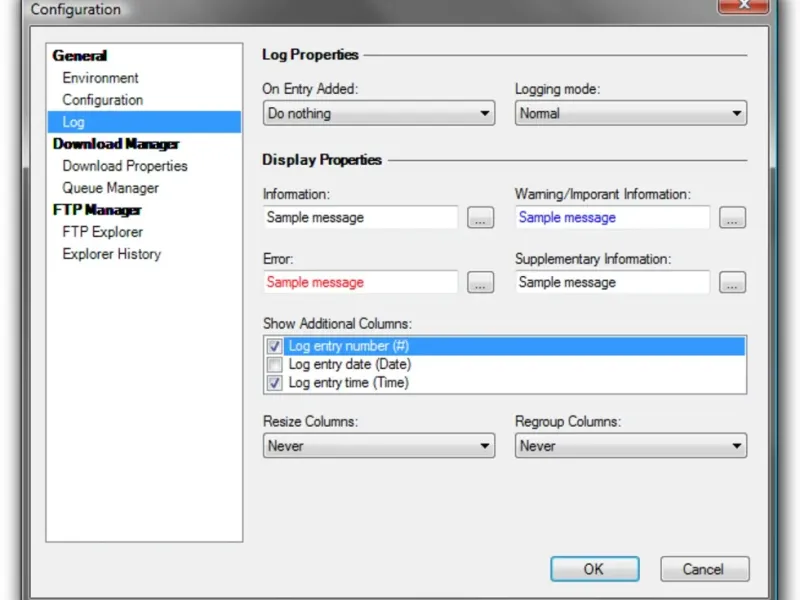Click the FTP Manager category heading
Image resolution: width=800 pixels, height=600 pixels.
click(97, 210)
